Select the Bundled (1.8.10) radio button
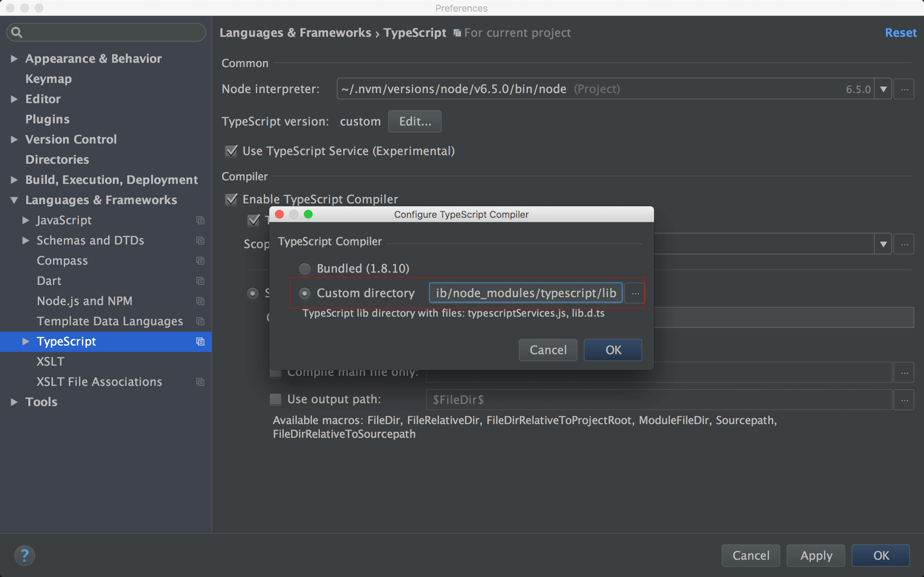The height and width of the screenshot is (577, 924). [x=304, y=269]
